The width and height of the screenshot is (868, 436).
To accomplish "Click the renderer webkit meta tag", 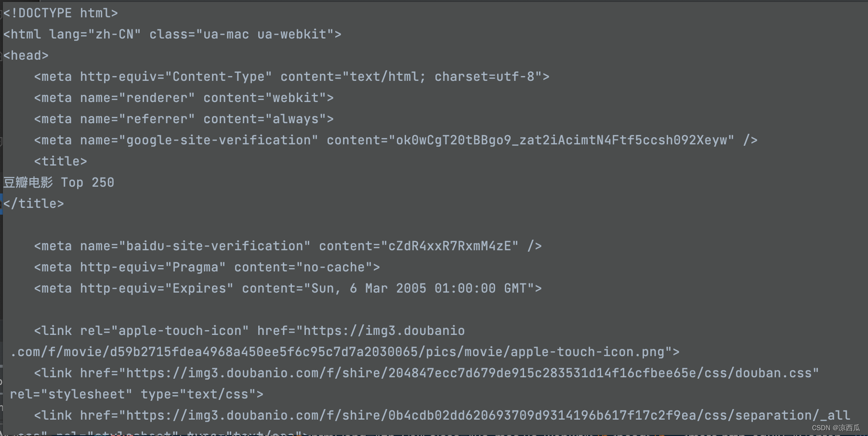I will tap(184, 98).
